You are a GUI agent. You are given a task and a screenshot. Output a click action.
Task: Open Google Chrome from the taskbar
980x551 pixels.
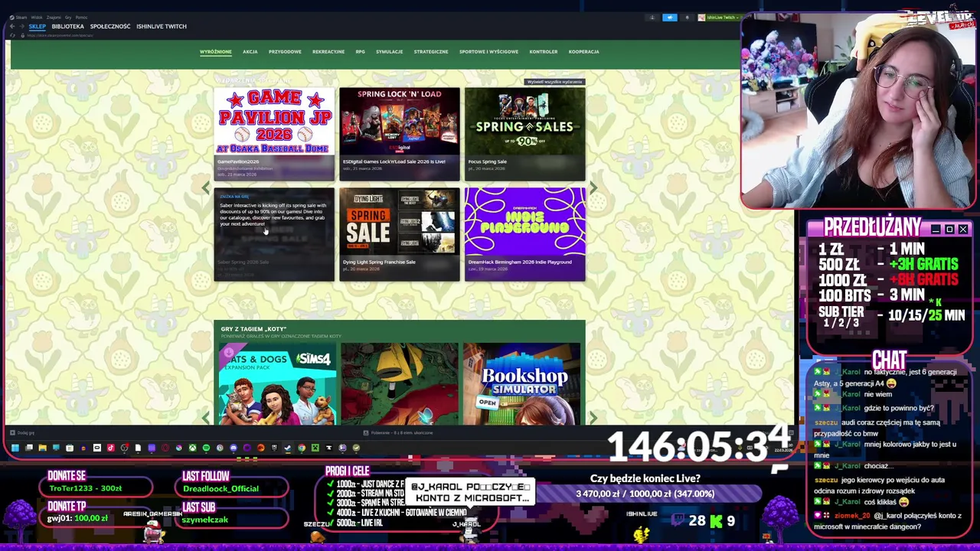302,448
